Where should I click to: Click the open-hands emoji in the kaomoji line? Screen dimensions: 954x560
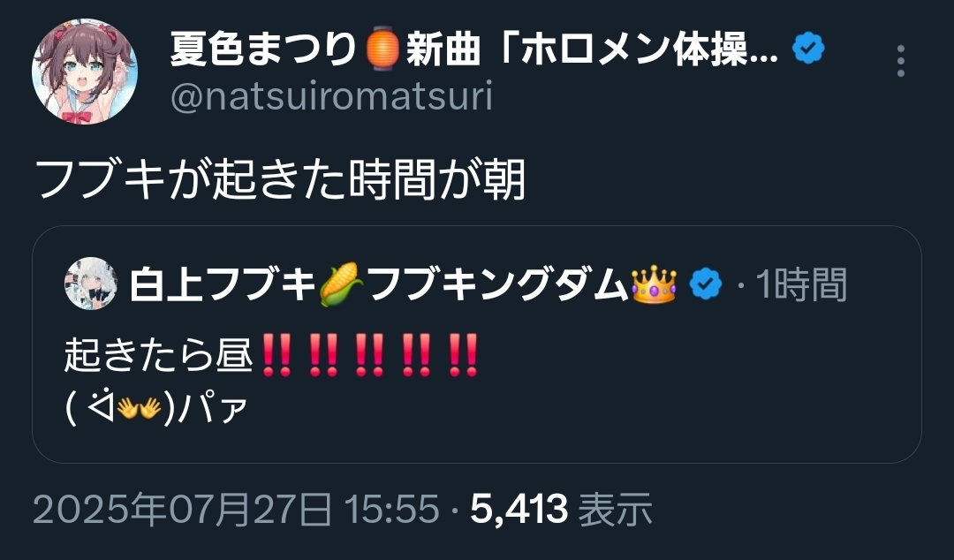(x=139, y=407)
